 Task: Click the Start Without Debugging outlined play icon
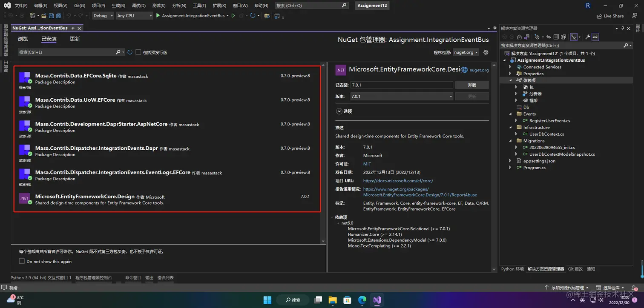[233, 16]
